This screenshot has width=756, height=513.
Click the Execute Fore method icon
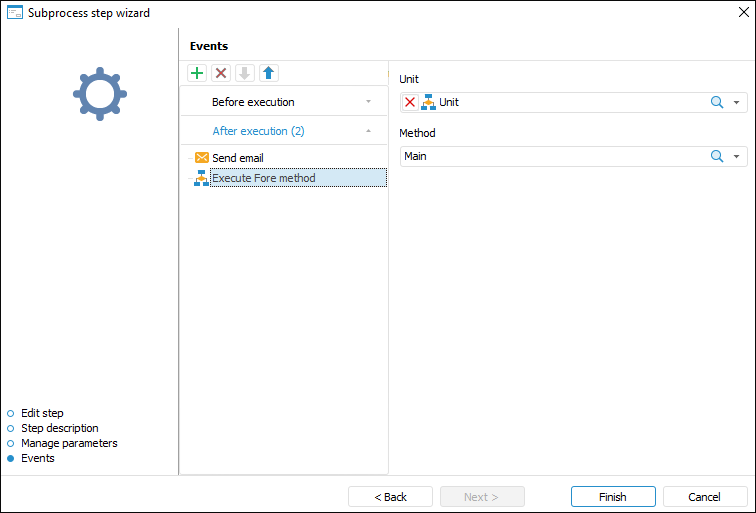(201, 179)
